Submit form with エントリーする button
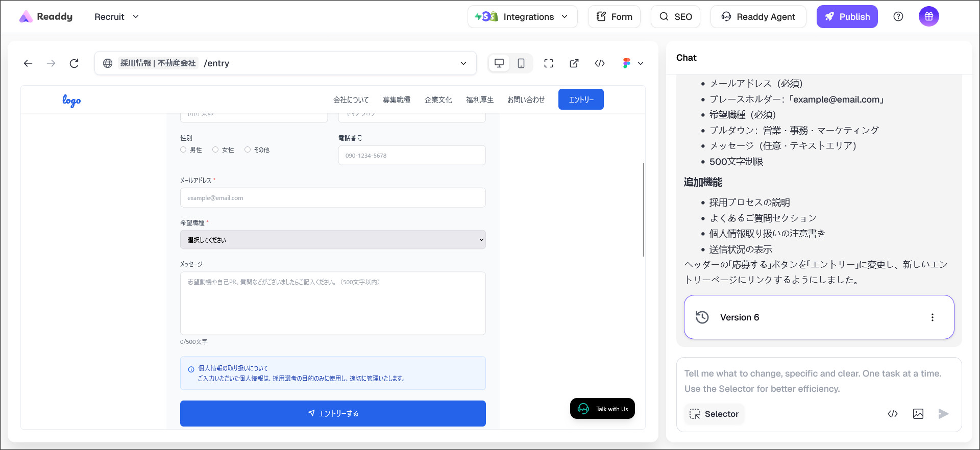The height and width of the screenshot is (450, 980). (x=333, y=413)
